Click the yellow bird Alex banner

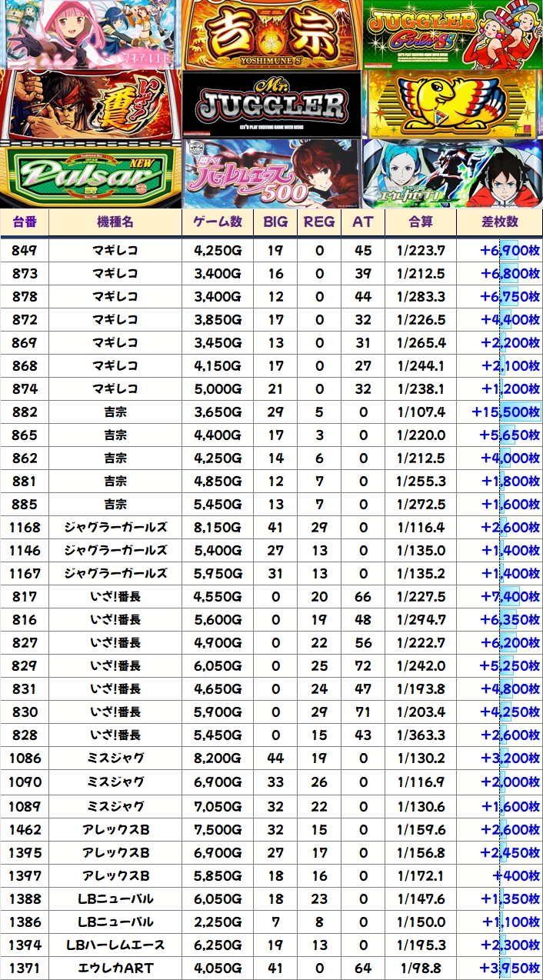coord(452,104)
